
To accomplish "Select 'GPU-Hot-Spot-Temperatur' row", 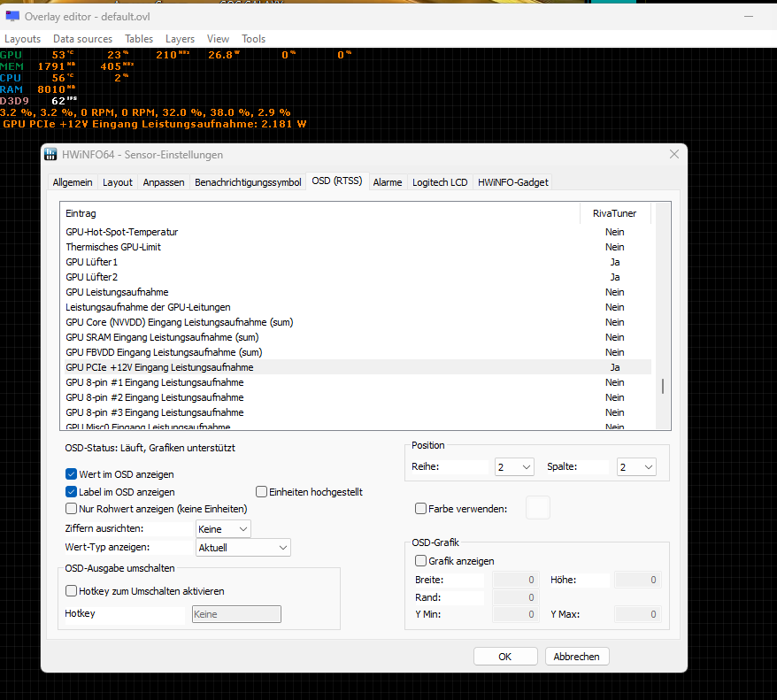I will [356, 232].
